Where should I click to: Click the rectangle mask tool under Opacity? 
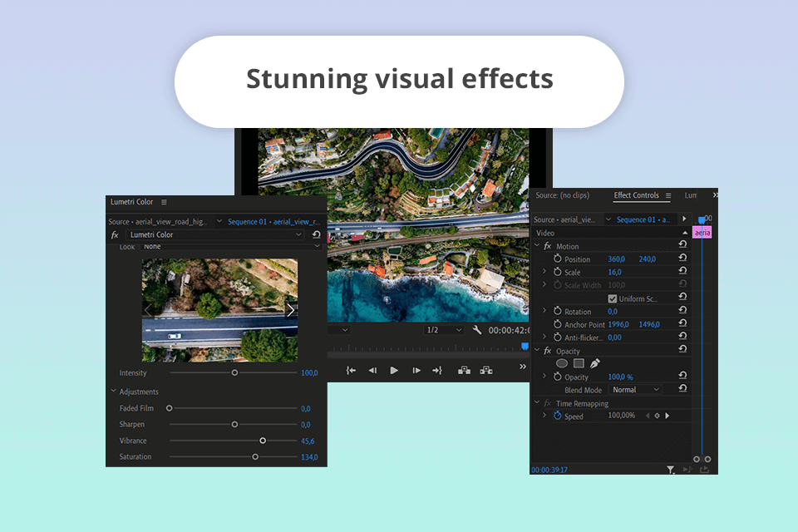579,363
